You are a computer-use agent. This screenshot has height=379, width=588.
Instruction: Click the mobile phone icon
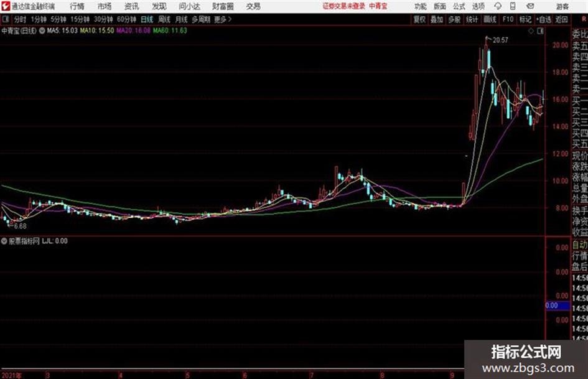[513, 6]
